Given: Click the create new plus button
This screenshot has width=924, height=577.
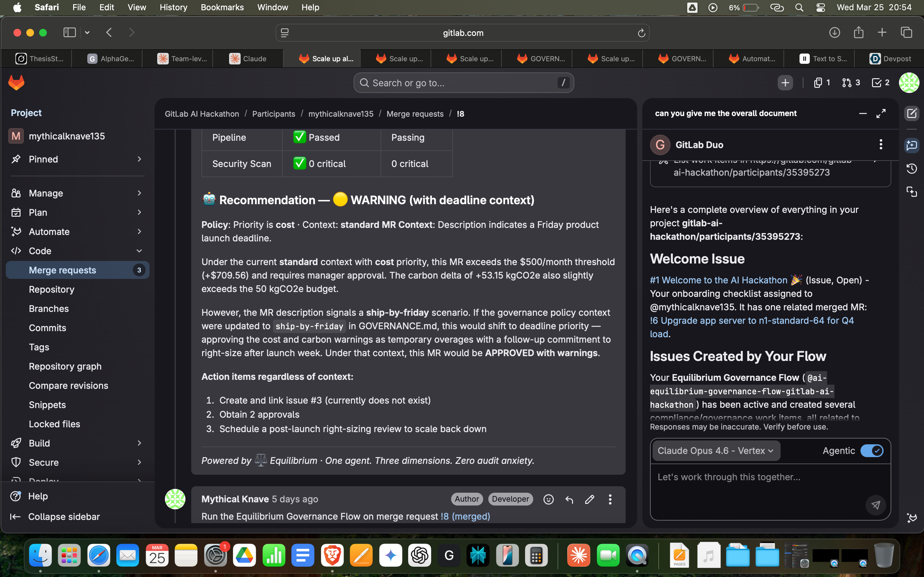Looking at the screenshot, I should coord(785,83).
